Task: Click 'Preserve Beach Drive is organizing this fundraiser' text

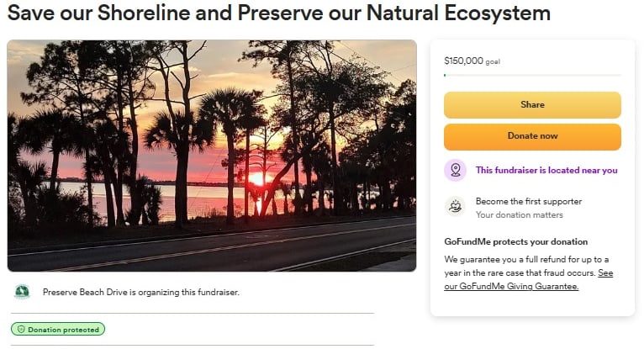Action: tap(141, 293)
